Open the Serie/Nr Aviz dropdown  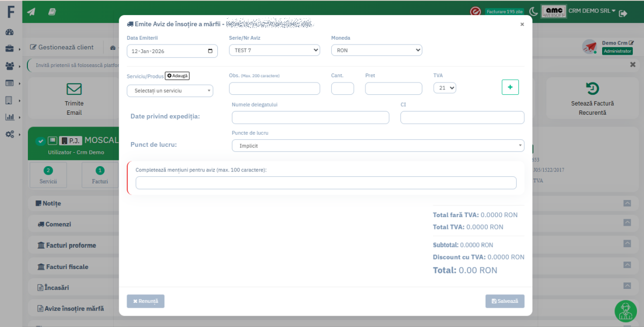pos(274,50)
